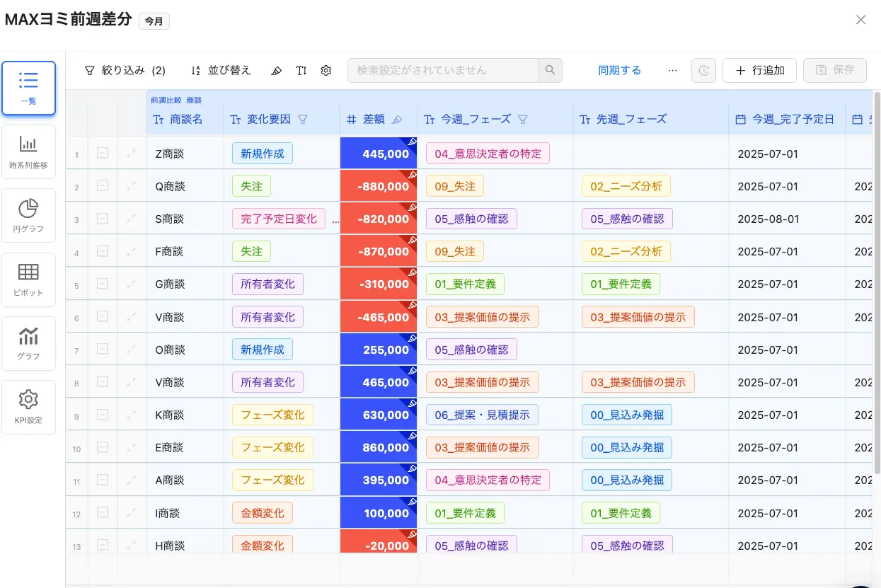Click the filter funnel in 変化要因 header

(x=303, y=120)
